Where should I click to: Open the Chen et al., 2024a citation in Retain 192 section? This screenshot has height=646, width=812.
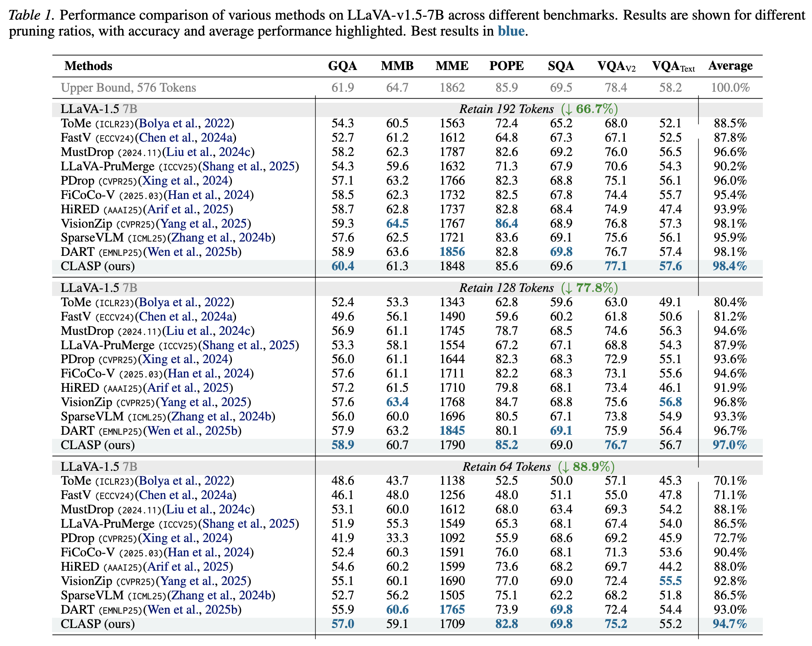tap(186, 138)
